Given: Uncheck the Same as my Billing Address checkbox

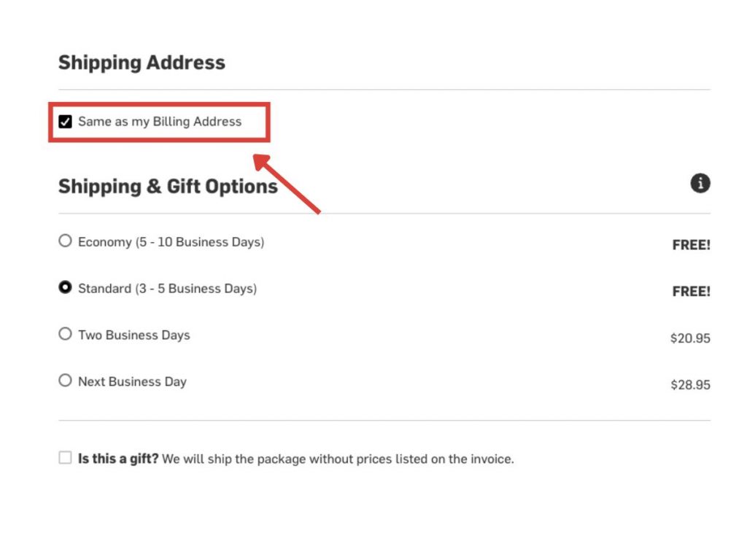Looking at the screenshot, I should pyautogui.click(x=66, y=122).
